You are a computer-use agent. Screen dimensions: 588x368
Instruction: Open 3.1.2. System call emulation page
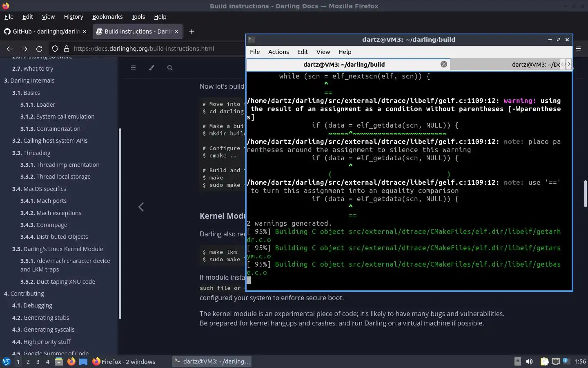tap(58, 117)
